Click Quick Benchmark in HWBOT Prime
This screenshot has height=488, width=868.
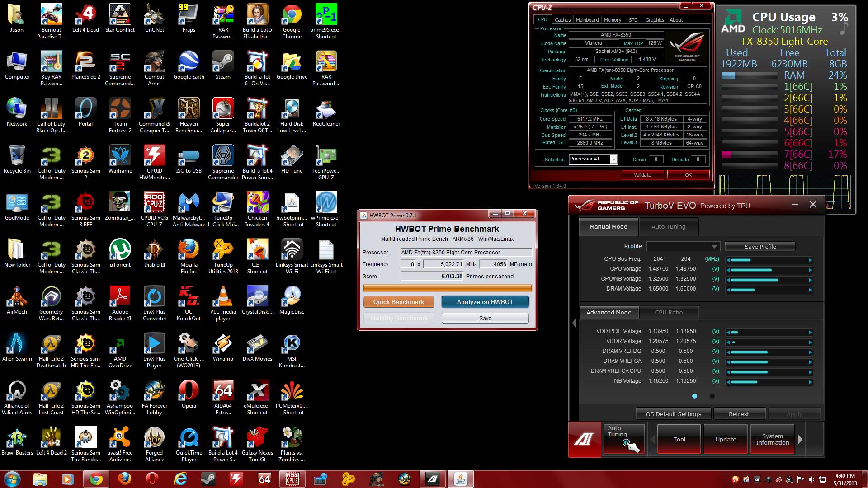point(399,302)
